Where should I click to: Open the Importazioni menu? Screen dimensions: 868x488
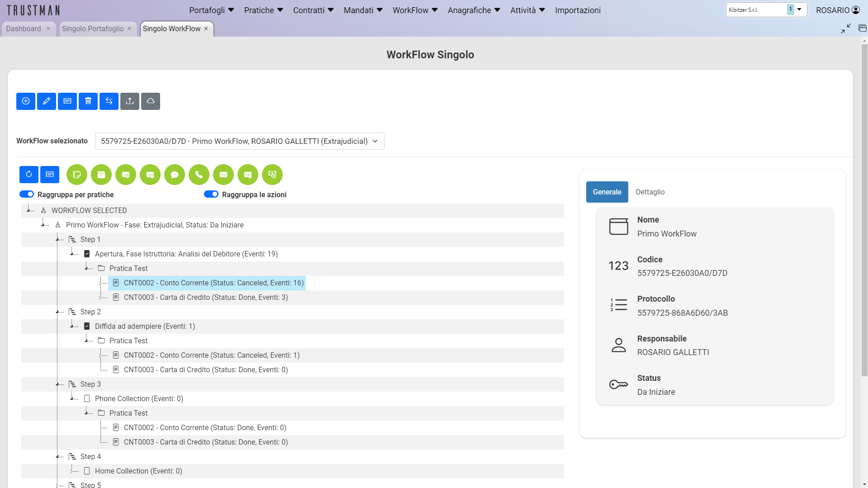point(578,10)
